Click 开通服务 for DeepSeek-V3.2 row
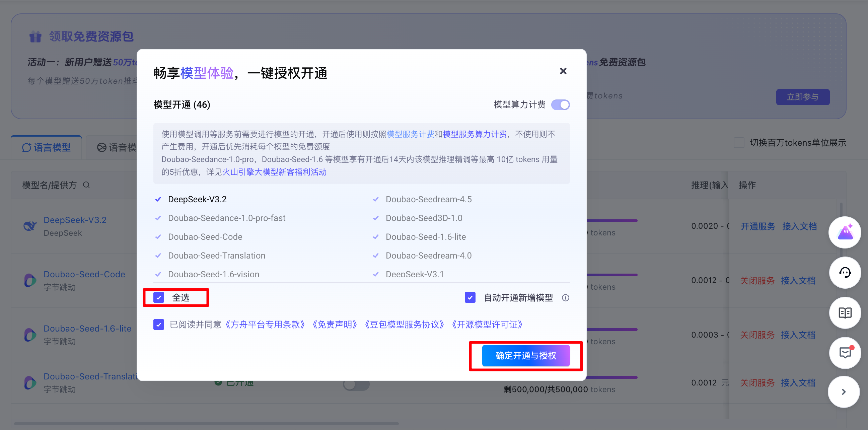 pyautogui.click(x=758, y=226)
